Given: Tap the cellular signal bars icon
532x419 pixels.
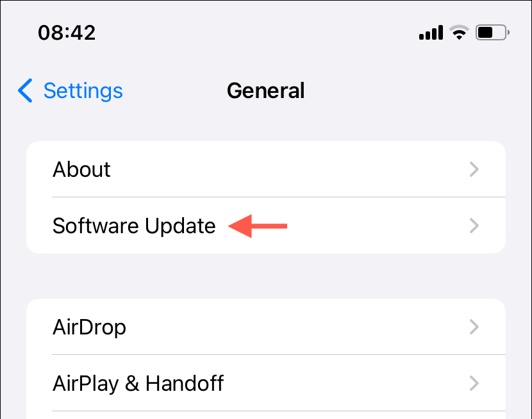Looking at the screenshot, I should point(431,33).
